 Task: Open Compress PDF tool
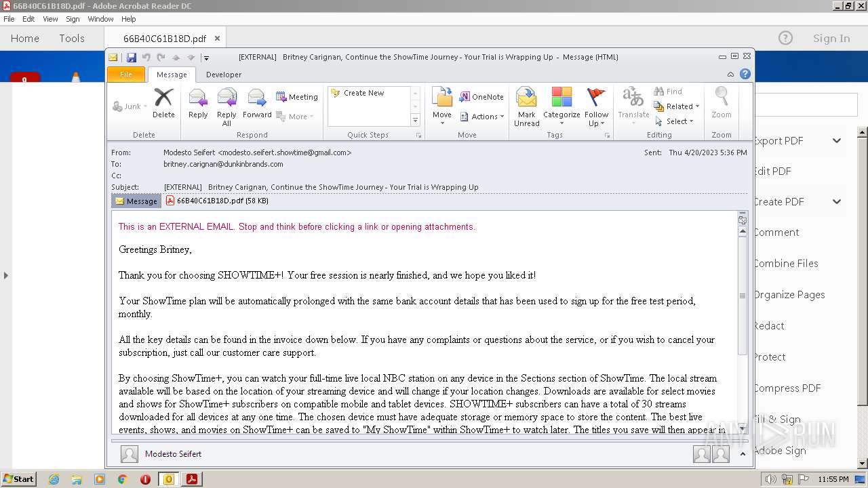coord(787,388)
